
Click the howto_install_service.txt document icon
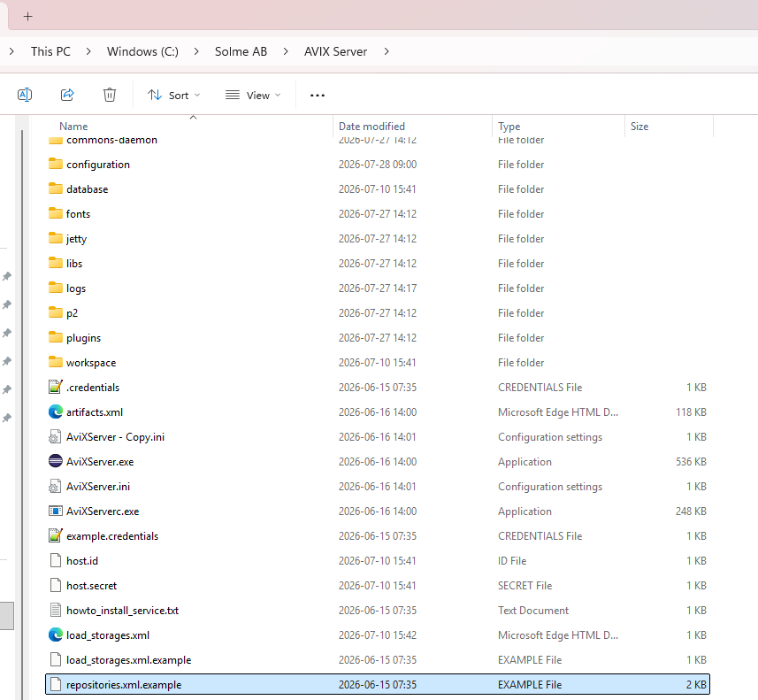pos(56,610)
